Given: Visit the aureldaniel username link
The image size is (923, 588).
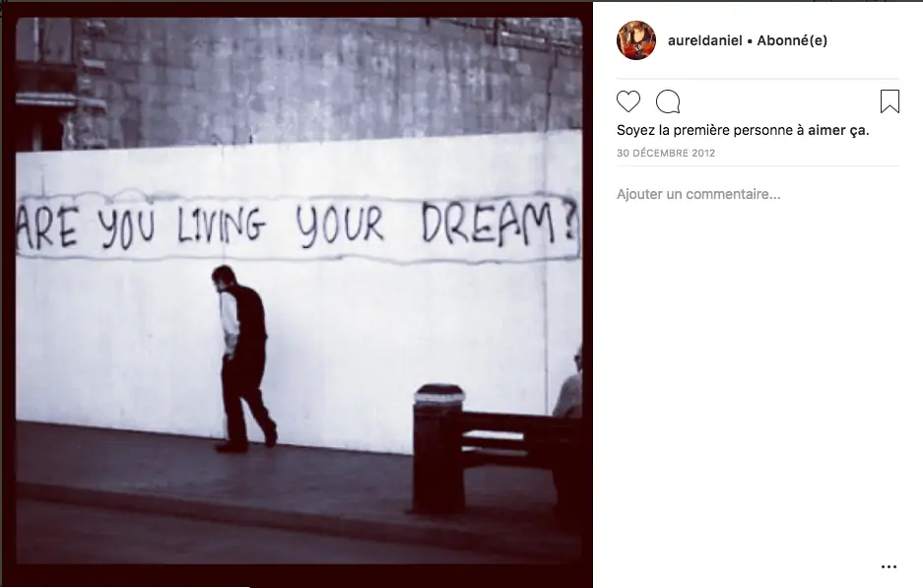Looking at the screenshot, I should [704, 40].
